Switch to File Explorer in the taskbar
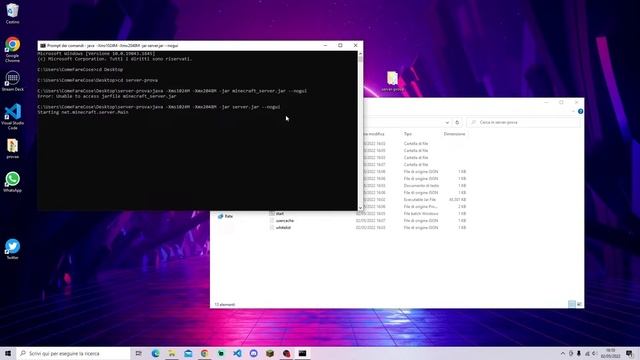The height and width of the screenshot is (360, 640). pos(172,353)
